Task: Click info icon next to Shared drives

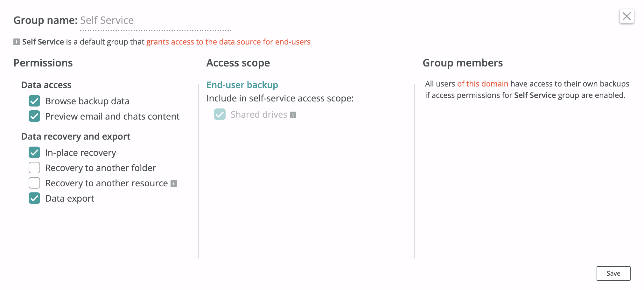Action: point(293,115)
